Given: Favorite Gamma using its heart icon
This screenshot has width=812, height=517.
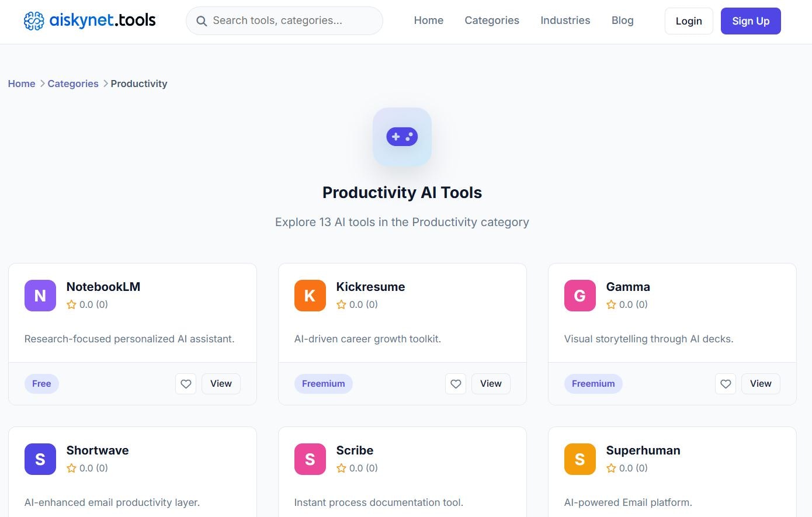Looking at the screenshot, I should [726, 384].
